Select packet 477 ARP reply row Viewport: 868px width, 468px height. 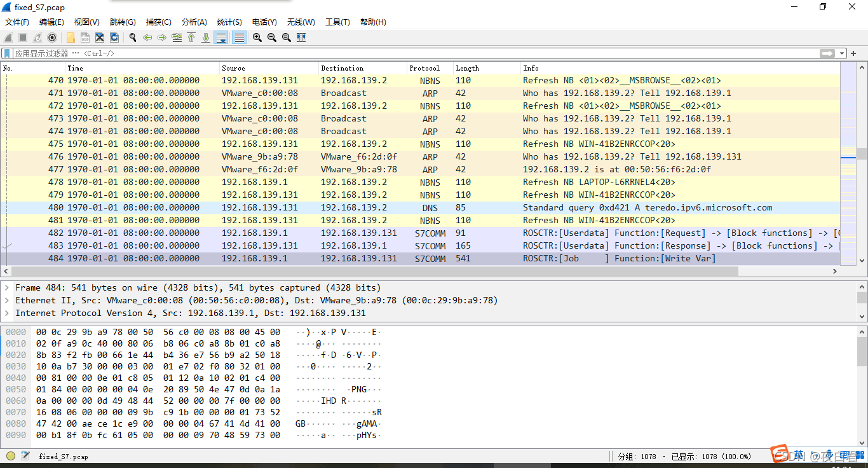(x=421, y=169)
